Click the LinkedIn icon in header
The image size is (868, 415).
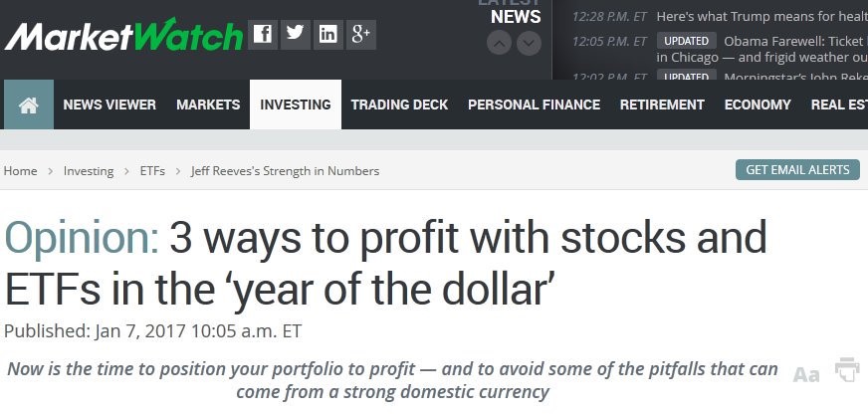coord(327,34)
